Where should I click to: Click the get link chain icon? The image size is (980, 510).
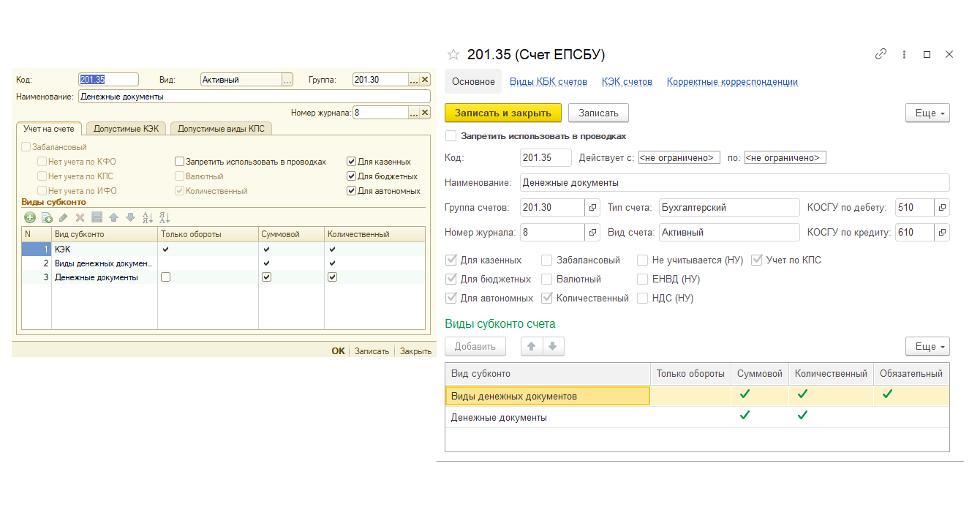coord(881,54)
